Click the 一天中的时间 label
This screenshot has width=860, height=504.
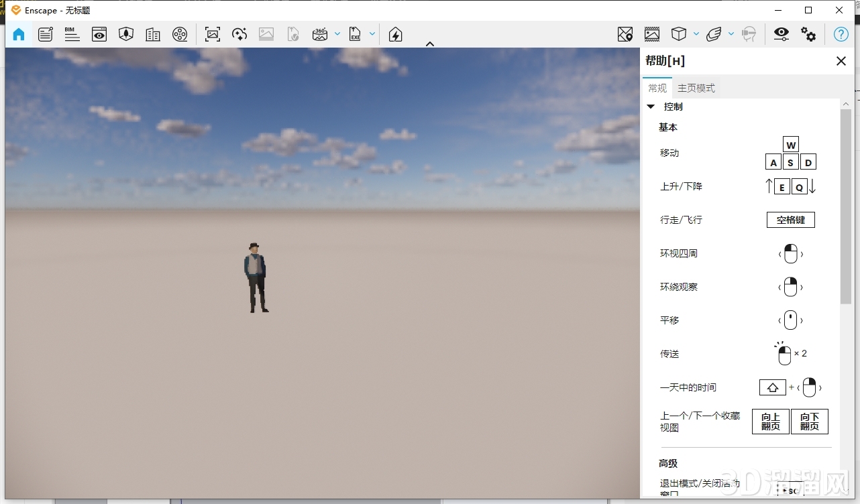coord(688,387)
